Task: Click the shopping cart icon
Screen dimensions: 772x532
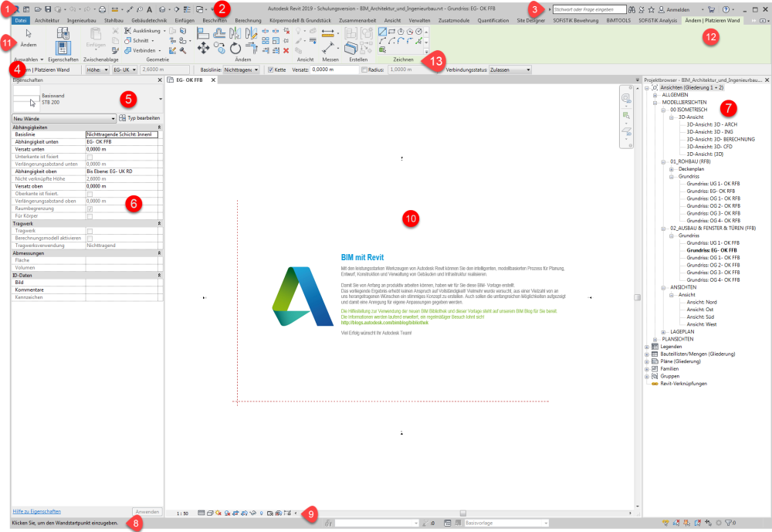Action: 712,9
